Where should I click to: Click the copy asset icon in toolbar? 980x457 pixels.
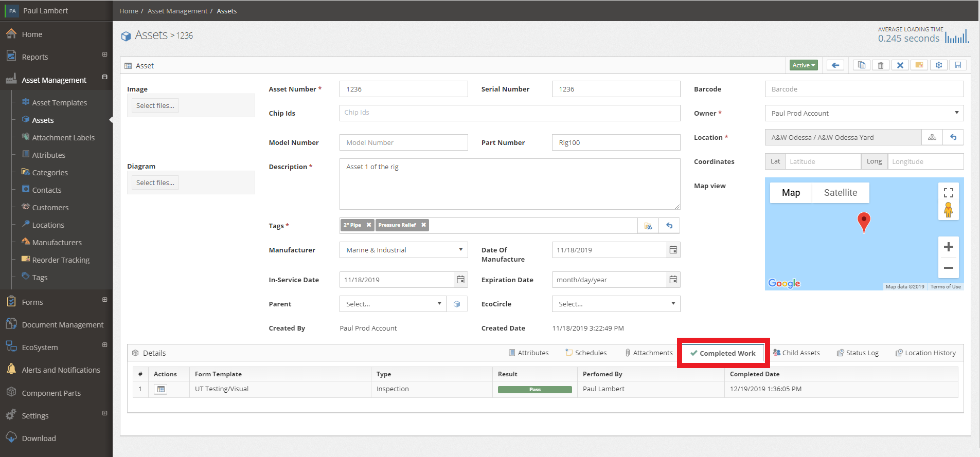pyautogui.click(x=862, y=65)
